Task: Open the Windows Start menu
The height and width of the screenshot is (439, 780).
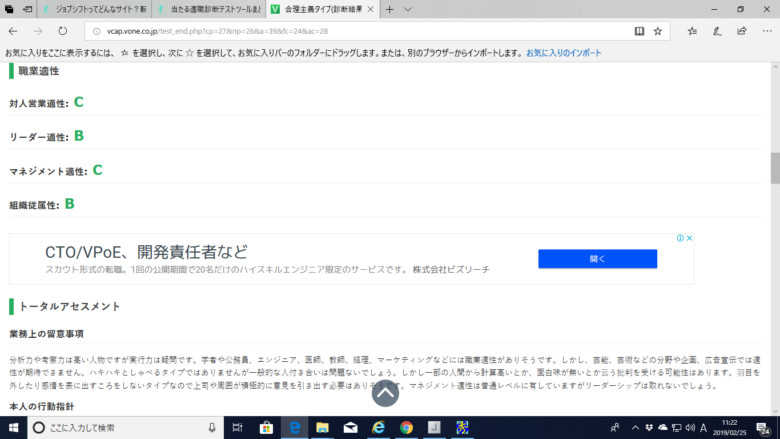Action: point(13,428)
